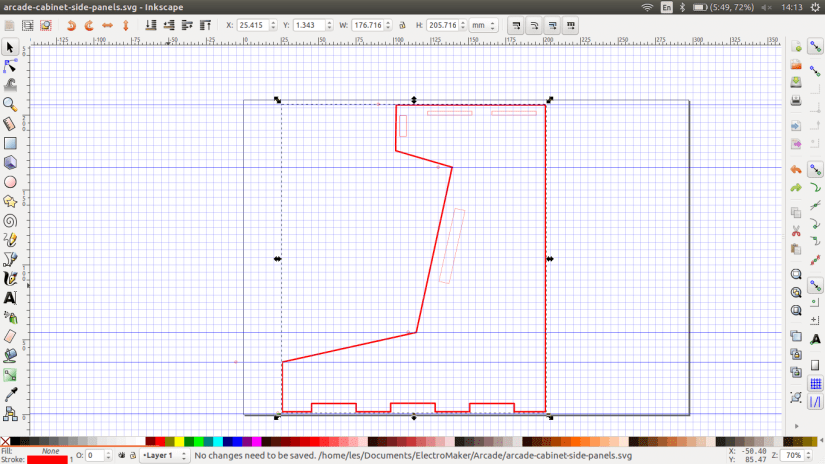Open the mm units dropdown
825x464 pixels.
[x=483, y=24]
